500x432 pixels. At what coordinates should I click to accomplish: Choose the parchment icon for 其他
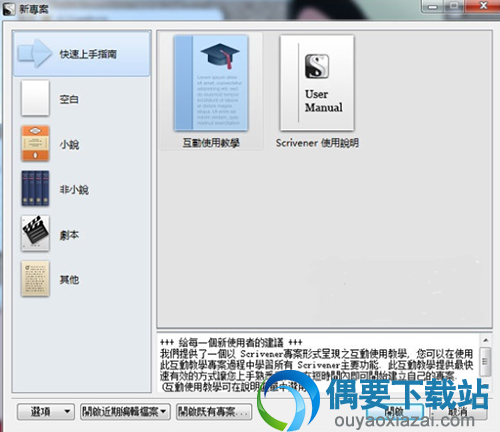point(35,279)
